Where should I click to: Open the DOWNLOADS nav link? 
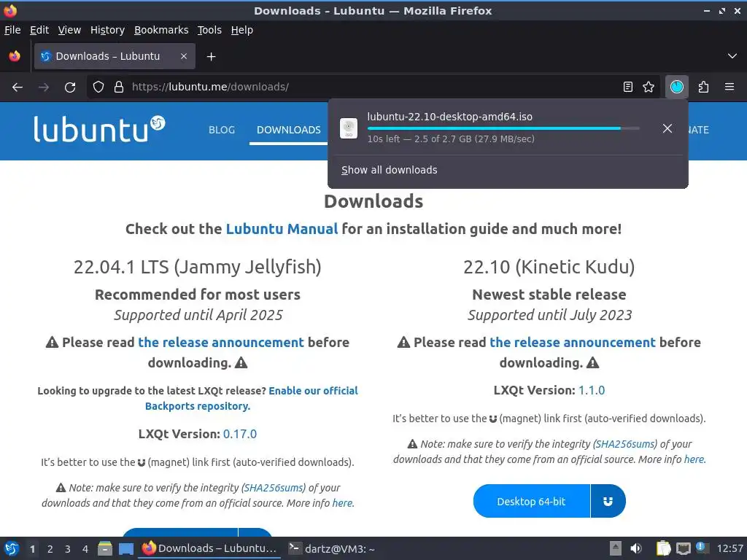pyautogui.click(x=289, y=130)
